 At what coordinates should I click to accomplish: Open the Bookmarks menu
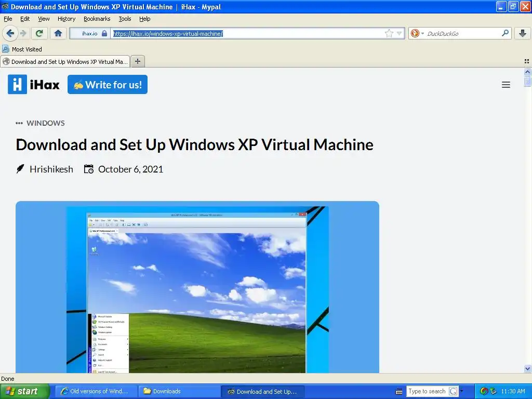click(97, 19)
